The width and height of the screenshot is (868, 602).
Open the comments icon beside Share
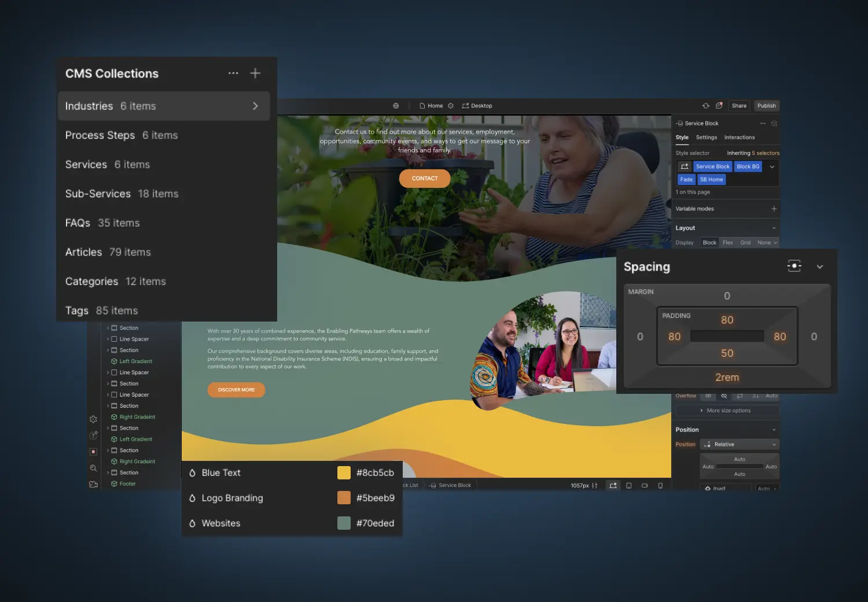719,106
